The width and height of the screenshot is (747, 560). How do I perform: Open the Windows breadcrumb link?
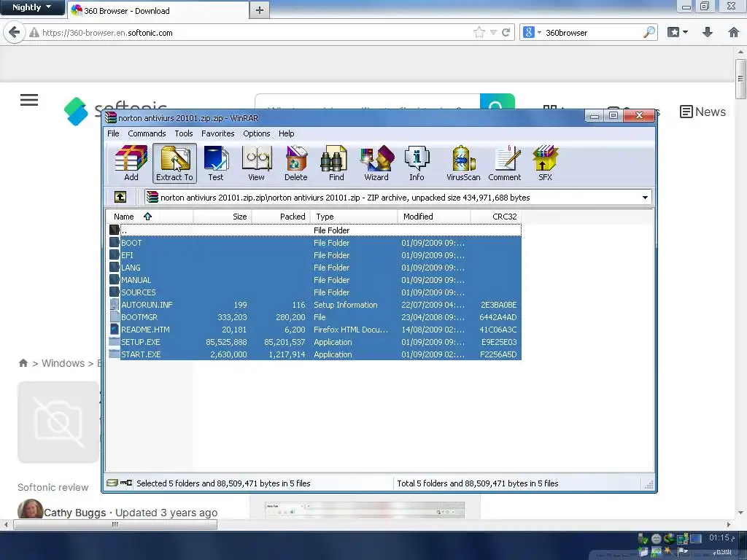[63, 363]
